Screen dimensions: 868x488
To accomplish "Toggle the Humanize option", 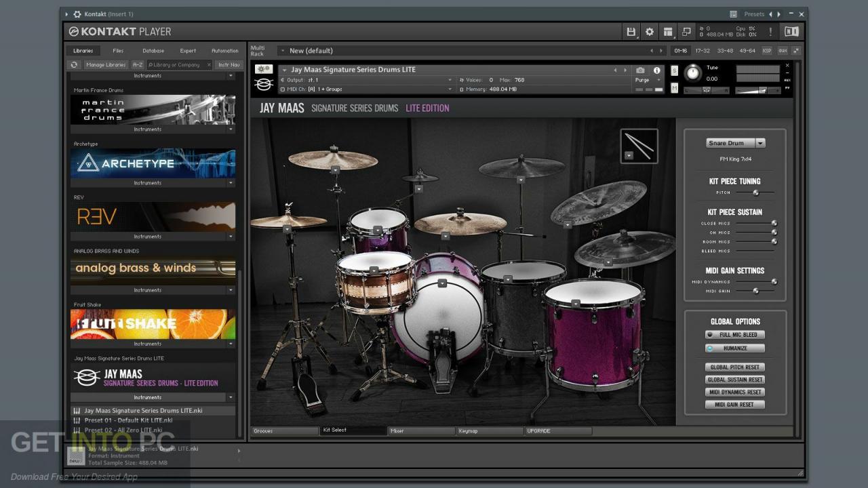I will click(734, 348).
